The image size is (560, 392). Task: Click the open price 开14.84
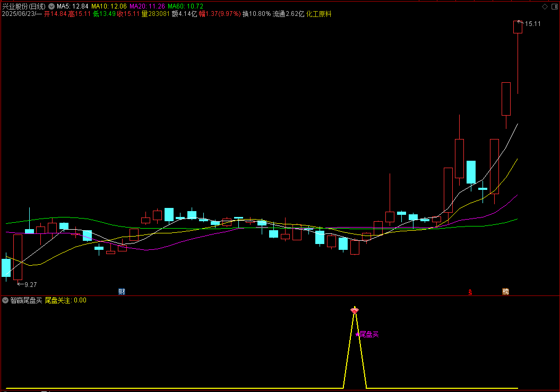(x=55, y=14)
